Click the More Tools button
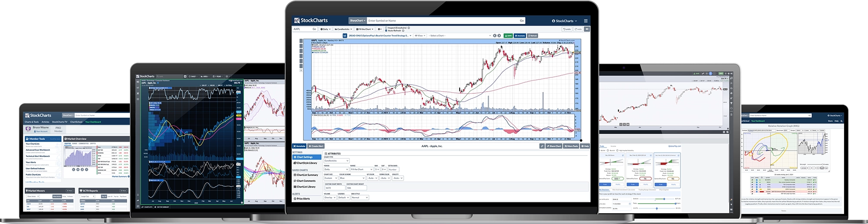 [572, 146]
